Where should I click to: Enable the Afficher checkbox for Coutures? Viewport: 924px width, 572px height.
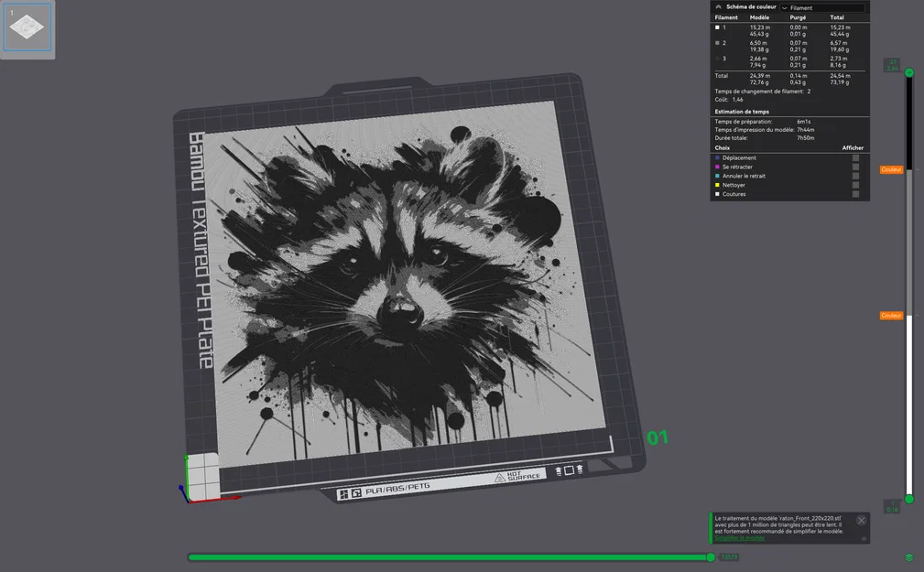coord(856,194)
